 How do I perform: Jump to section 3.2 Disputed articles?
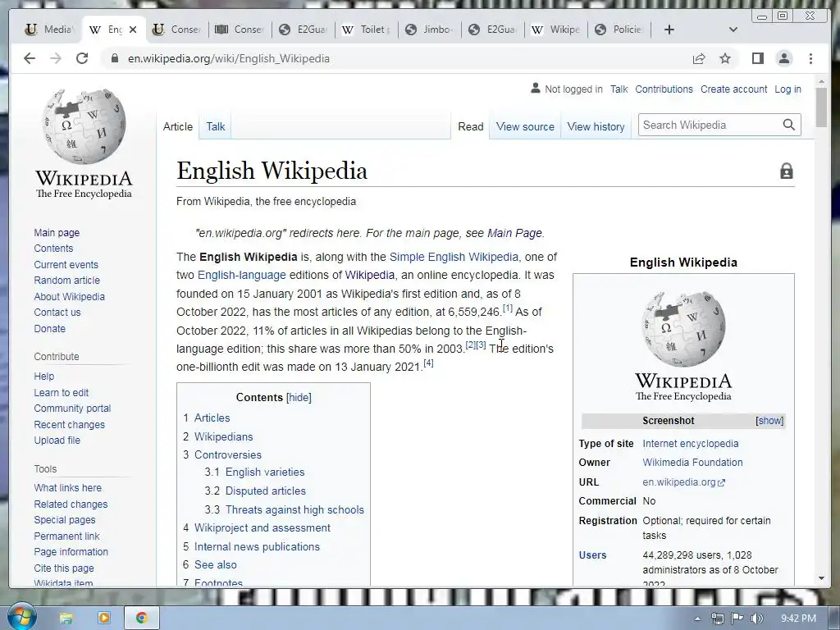255,491
